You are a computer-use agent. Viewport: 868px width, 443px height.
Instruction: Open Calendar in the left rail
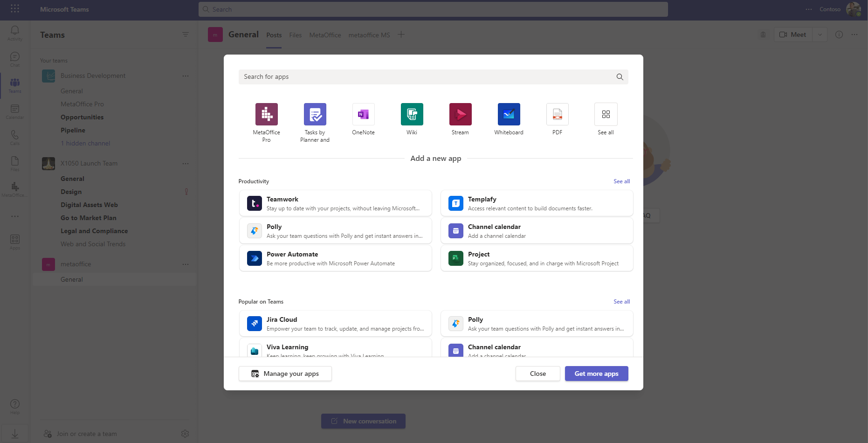click(15, 111)
